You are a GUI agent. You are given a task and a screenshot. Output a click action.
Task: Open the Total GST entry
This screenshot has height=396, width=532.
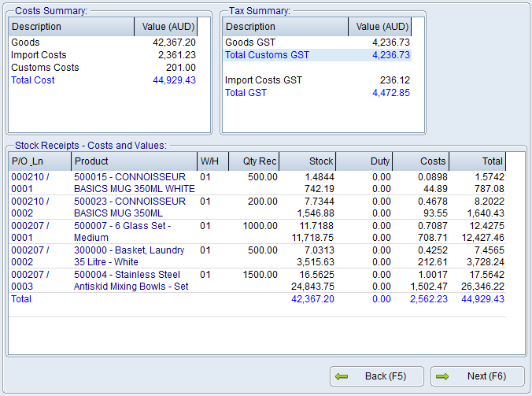246,93
